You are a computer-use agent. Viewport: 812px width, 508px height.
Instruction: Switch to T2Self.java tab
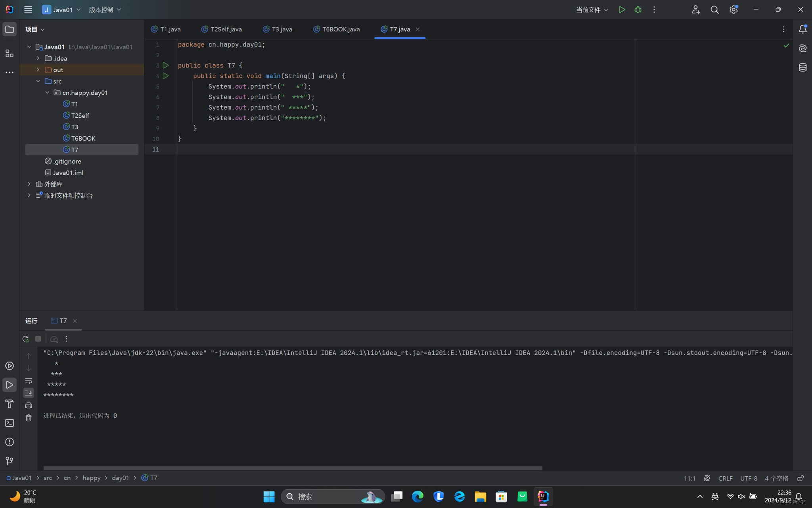[x=221, y=29]
